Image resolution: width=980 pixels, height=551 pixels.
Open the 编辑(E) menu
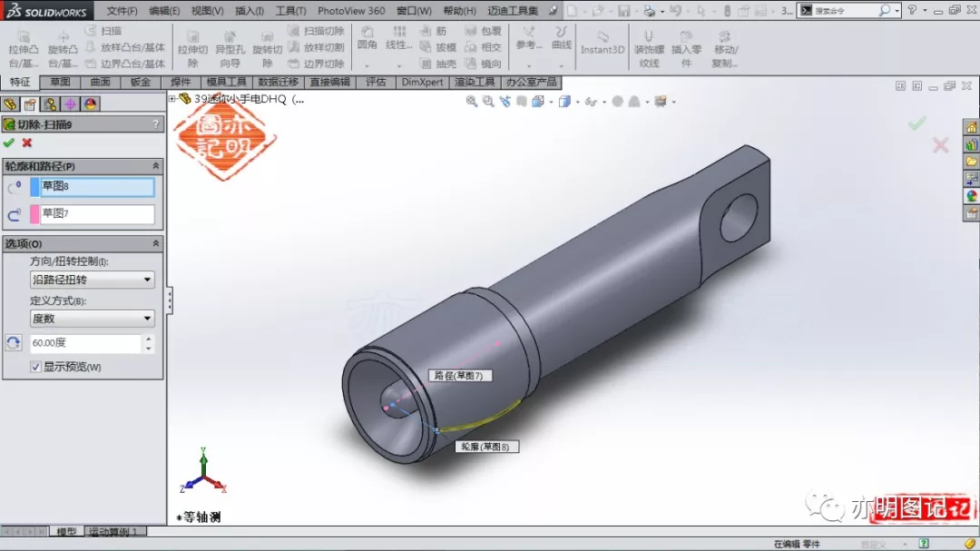(164, 11)
